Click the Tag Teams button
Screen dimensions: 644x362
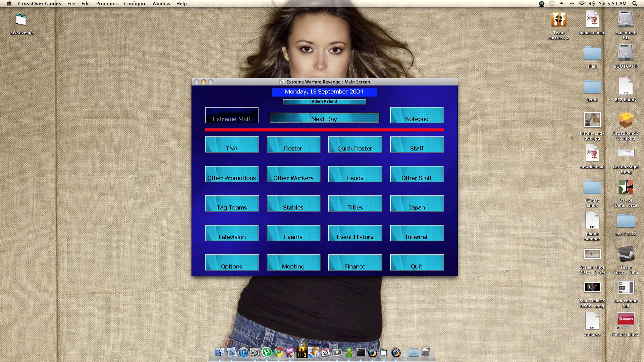pos(231,207)
